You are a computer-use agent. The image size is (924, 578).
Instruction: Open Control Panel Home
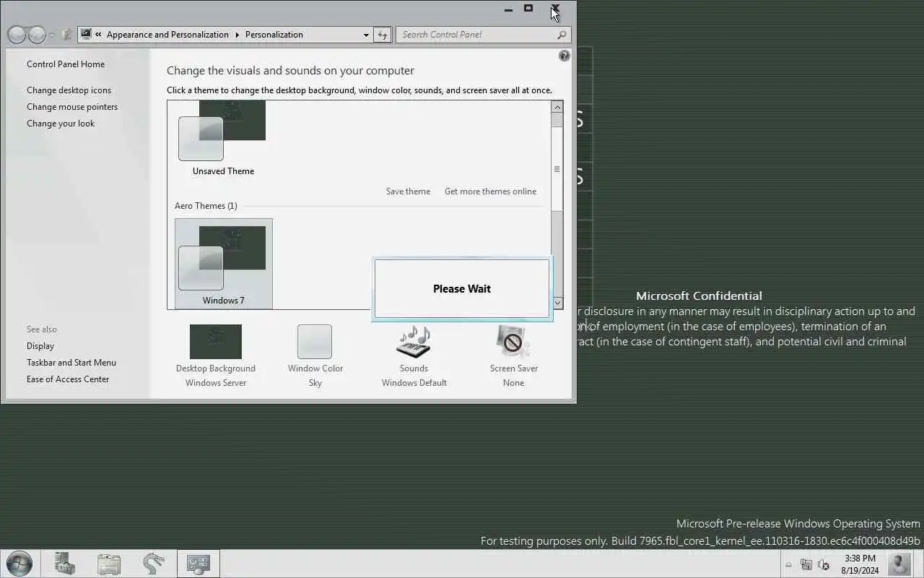66,64
